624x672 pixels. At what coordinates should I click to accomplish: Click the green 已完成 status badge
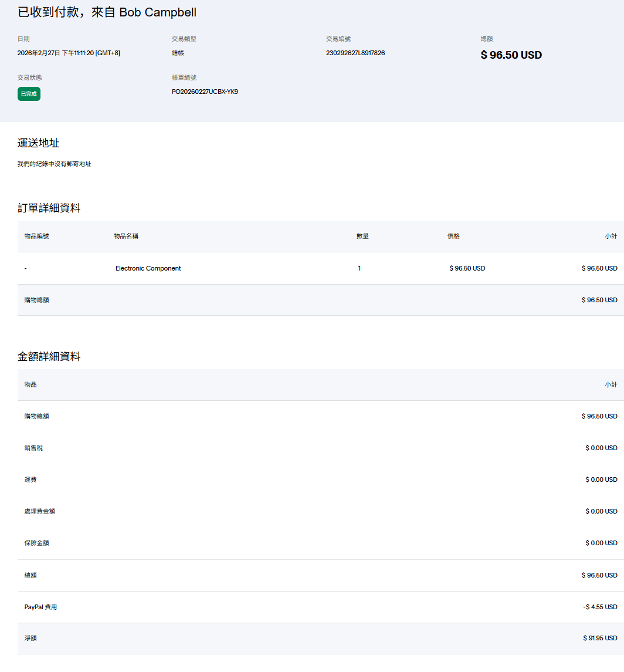pos(29,94)
